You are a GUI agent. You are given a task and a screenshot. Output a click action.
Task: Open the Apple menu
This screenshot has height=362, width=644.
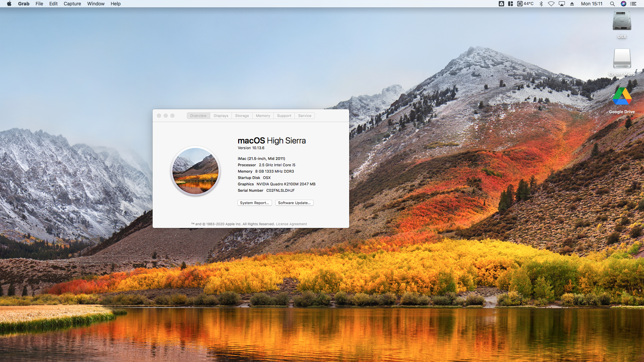point(9,4)
